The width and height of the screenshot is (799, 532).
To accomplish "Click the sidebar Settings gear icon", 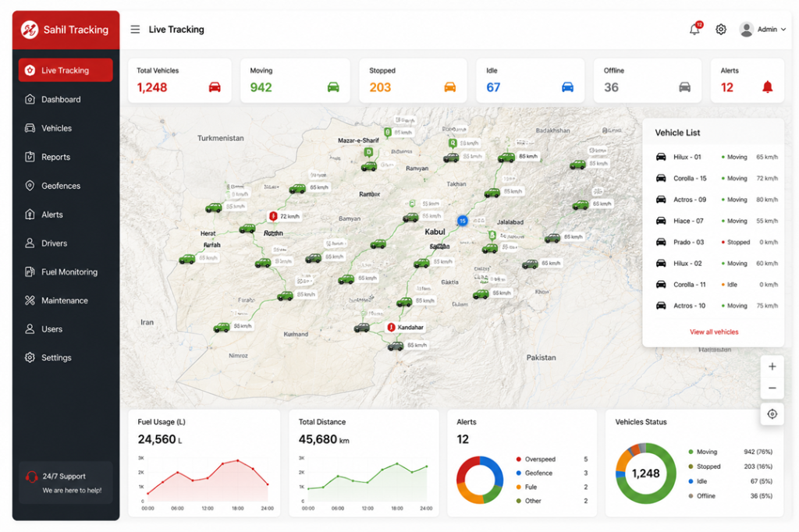I will pos(30,357).
